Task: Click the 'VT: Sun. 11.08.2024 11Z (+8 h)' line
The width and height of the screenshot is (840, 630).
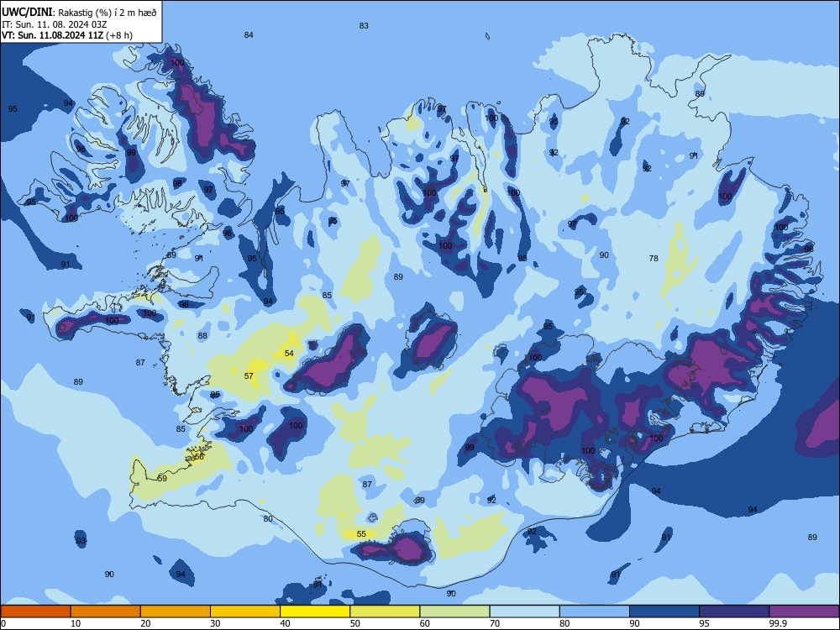Action: pyautogui.click(x=67, y=35)
